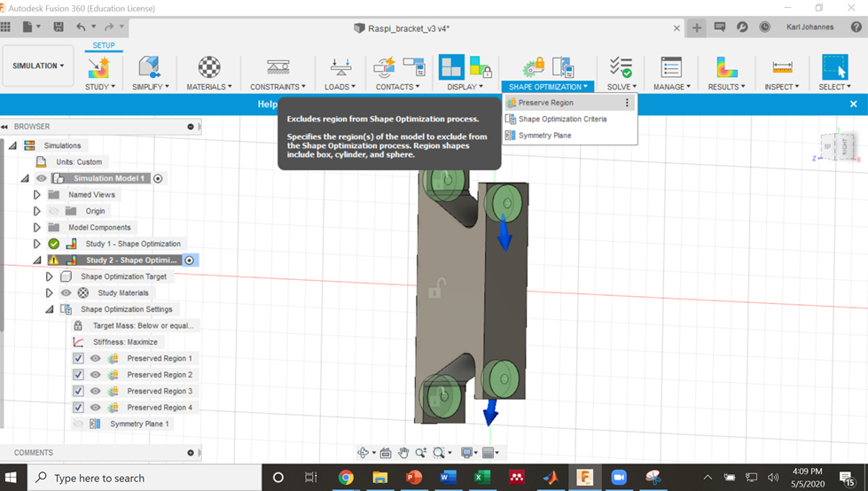Open the Constraints dropdown menu
The width and height of the screenshot is (868, 491).
coord(278,87)
